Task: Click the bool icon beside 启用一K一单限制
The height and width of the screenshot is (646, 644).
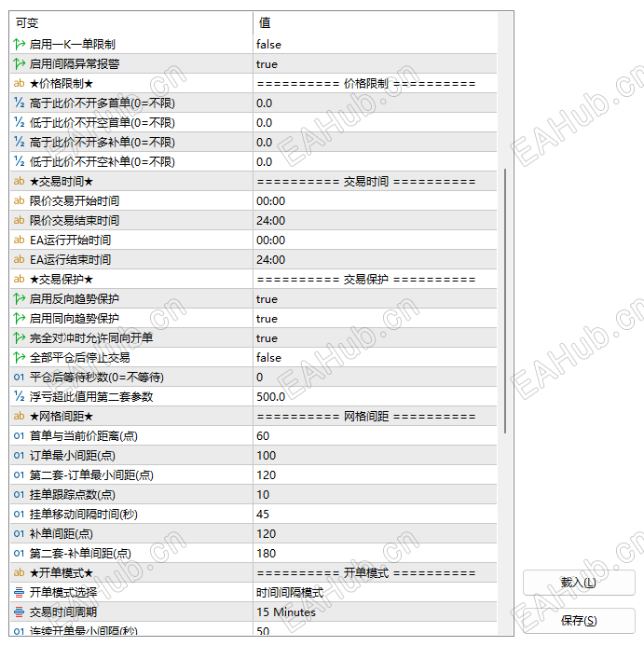Action: tap(19, 44)
